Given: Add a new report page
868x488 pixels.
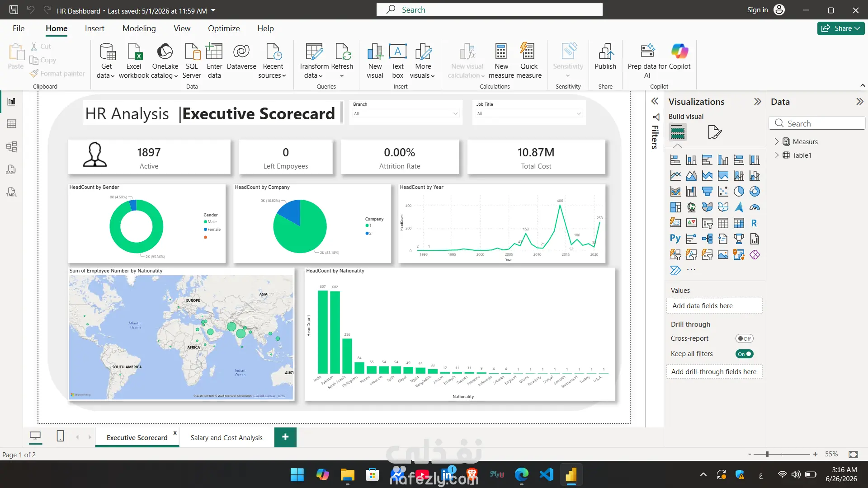Looking at the screenshot, I should tap(285, 437).
